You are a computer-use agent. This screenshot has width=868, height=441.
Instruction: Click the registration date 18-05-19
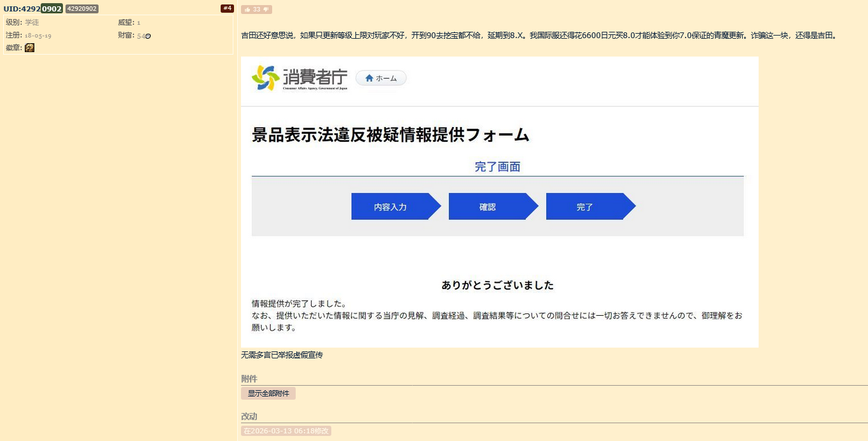(x=38, y=36)
